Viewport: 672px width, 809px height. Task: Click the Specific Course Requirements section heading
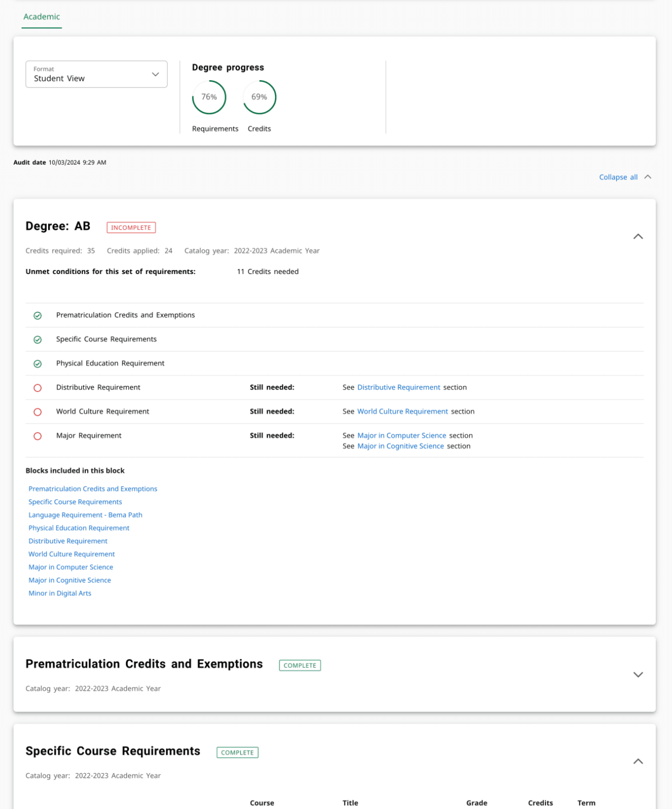pyautogui.click(x=113, y=751)
